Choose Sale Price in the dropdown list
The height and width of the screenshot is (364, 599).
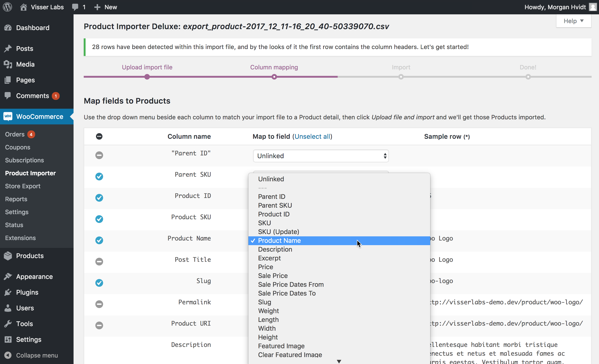[x=339, y=276]
